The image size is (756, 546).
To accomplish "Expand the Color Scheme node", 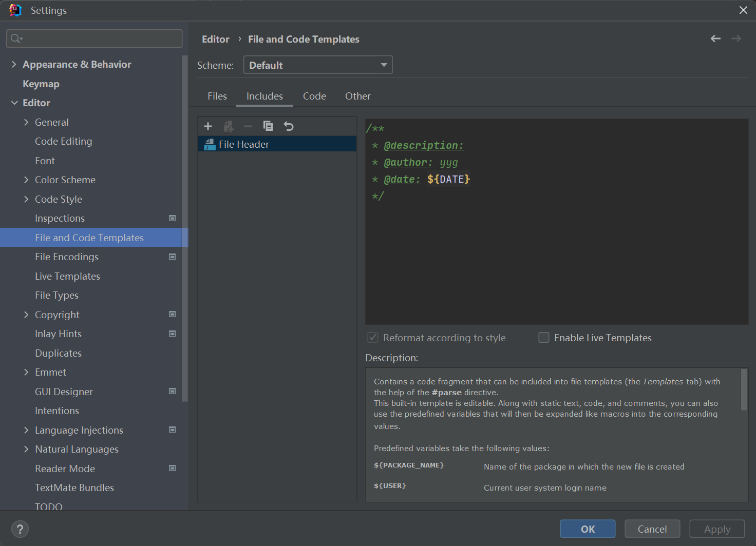I will pos(26,180).
